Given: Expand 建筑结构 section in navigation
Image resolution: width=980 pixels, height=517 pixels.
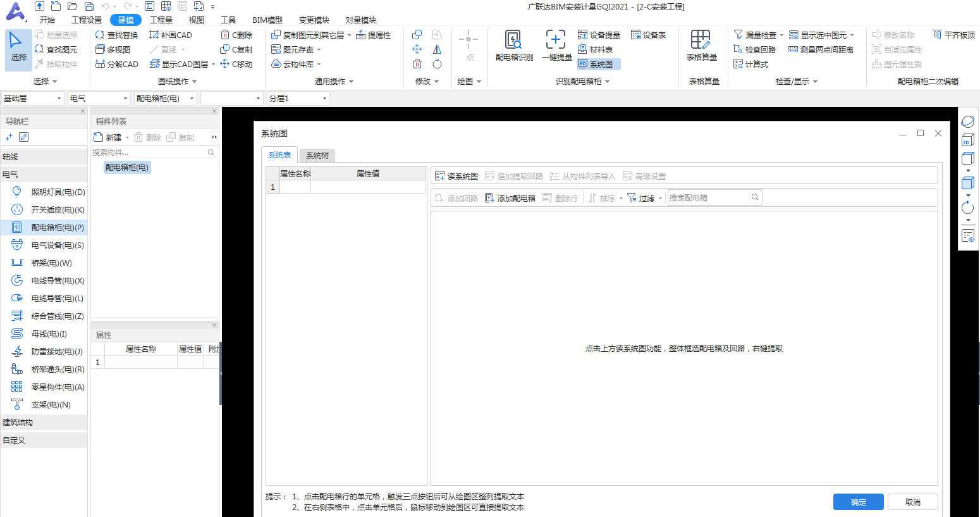Looking at the screenshot, I should tap(44, 422).
